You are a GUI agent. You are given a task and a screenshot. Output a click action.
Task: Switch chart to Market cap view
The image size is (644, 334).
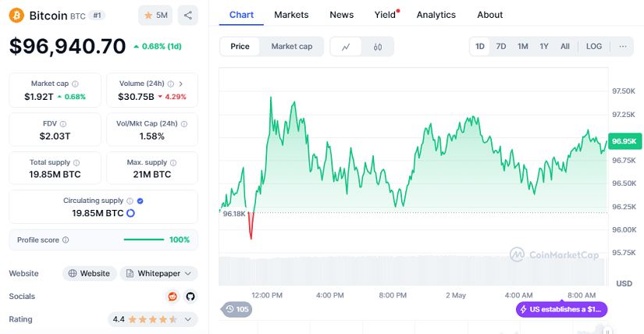pos(291,47)
